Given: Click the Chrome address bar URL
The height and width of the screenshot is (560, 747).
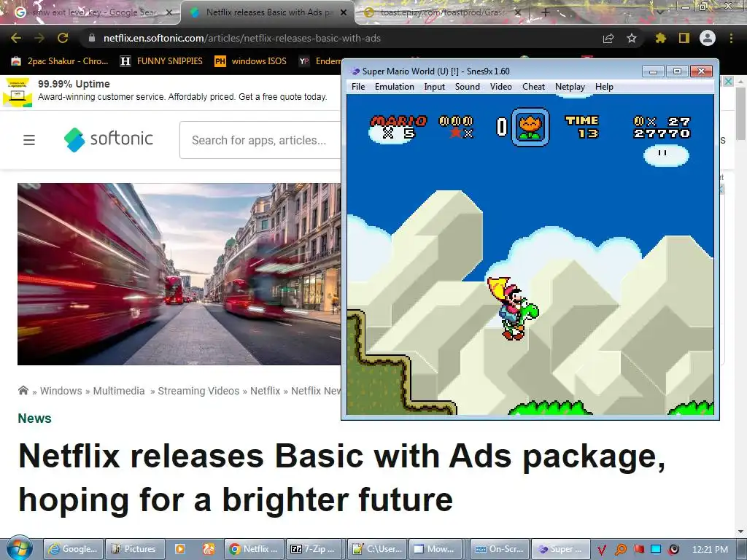Looking at the screenshot, I should tap(242, 38).
